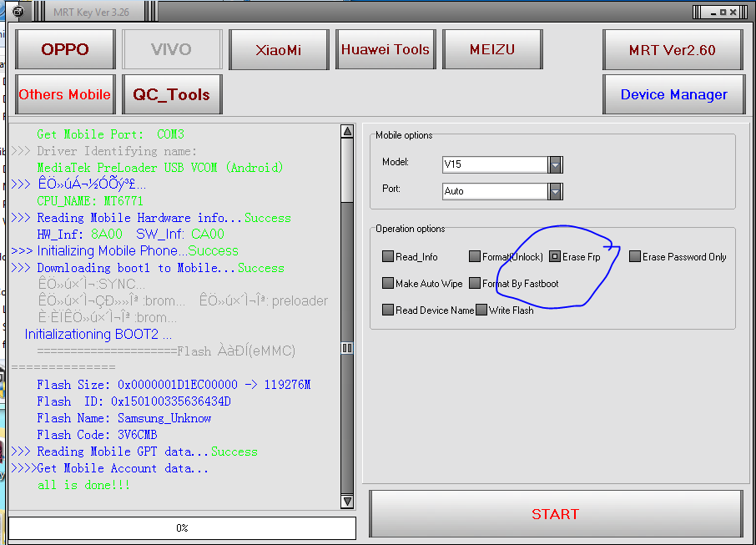Open QC_Tools section
Viewport: 756px width, 545px height.
pos(172,94)
